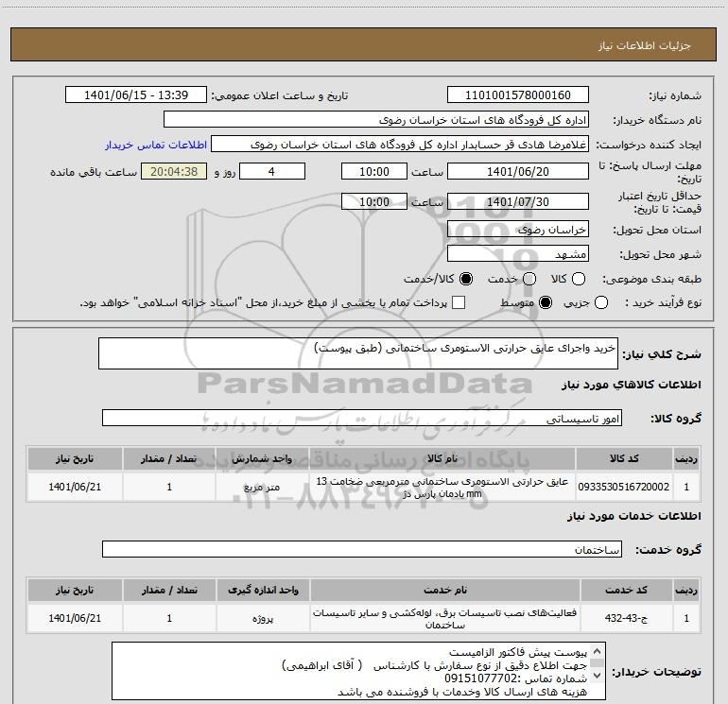Click the کد کالا column header

coord(624,458)
